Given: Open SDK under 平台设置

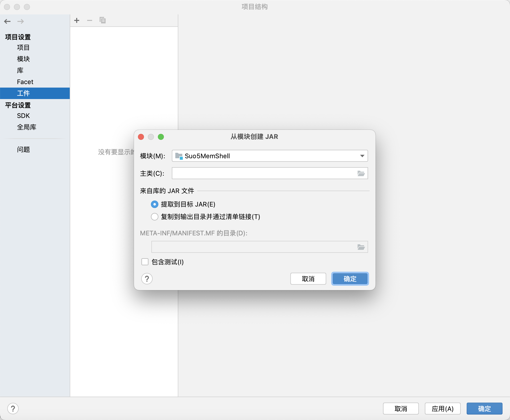Looking at the screenshot, I should (23, 116).
